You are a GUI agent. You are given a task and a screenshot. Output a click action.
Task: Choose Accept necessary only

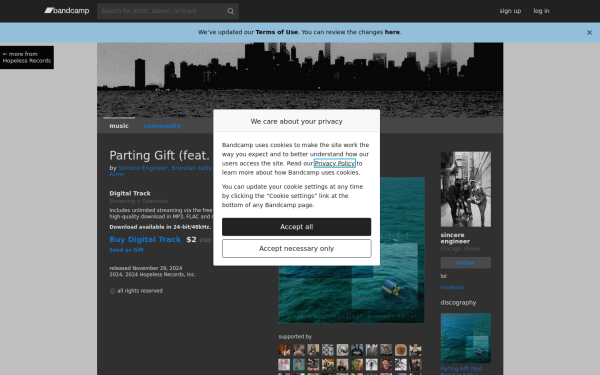click(x=297, y=249)
